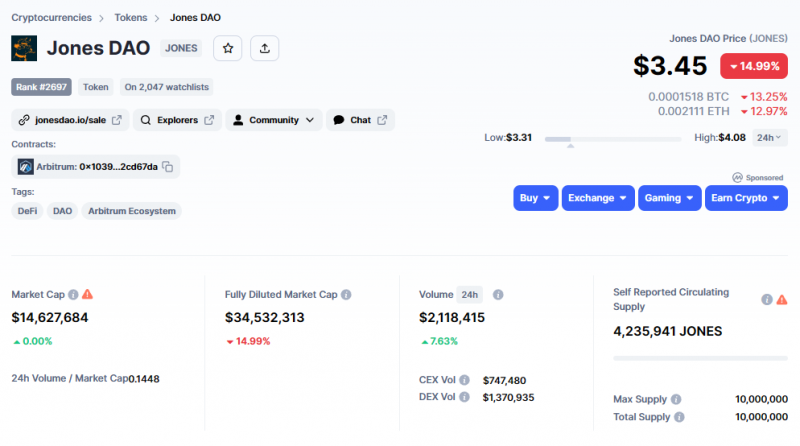
Task: Click the Explorers button
Action: [177, 120]
